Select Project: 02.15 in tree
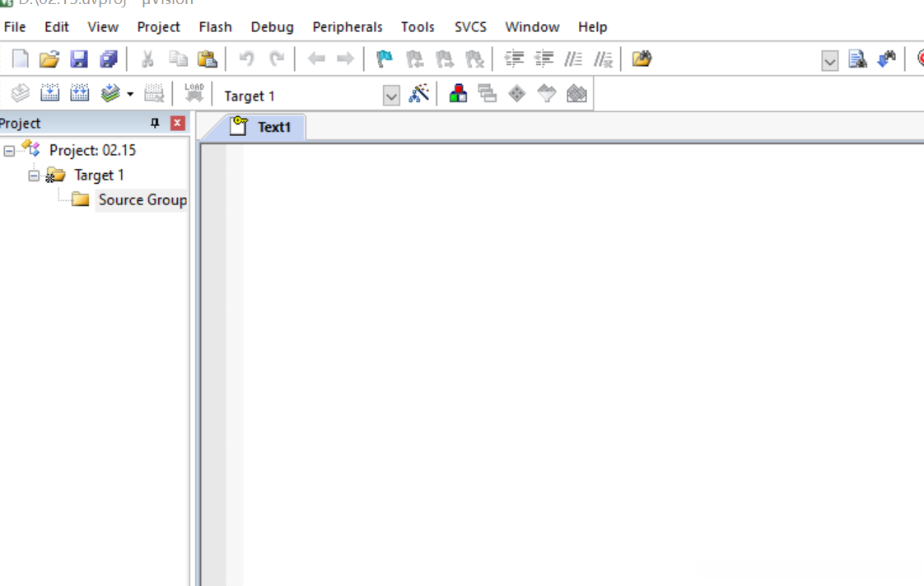Screen dimensions: 924x586 click(x=92, y=150)
